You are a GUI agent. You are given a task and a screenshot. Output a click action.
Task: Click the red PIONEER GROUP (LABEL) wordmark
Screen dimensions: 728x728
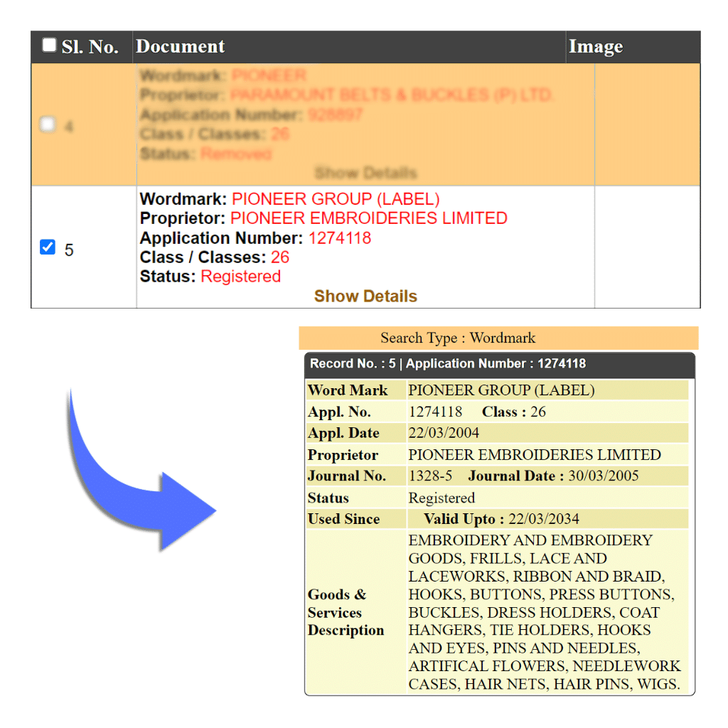coord(336,199)
